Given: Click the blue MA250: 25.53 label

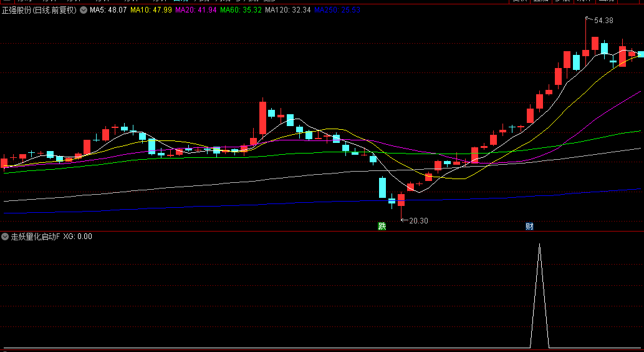Looking at the screenshot, I should pyautogui.click(x=337, y=10).
